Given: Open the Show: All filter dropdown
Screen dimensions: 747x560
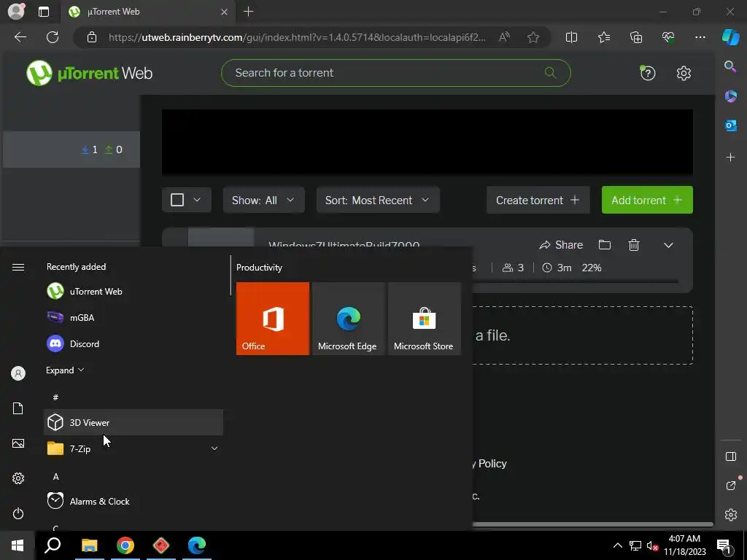Looking at the screenshot, I should coord(263,200).
